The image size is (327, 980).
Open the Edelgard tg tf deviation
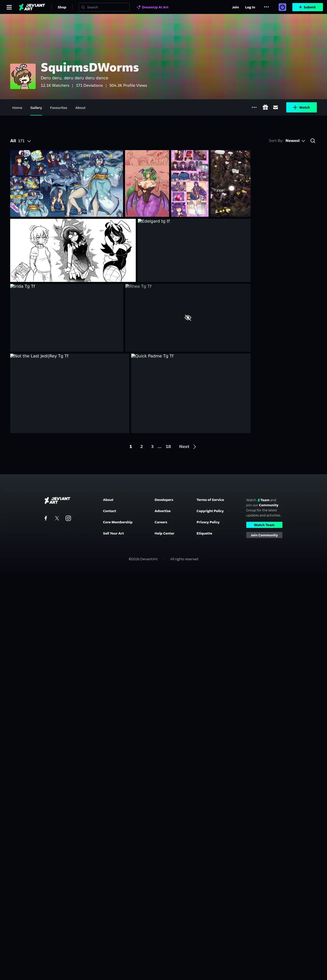194,250
